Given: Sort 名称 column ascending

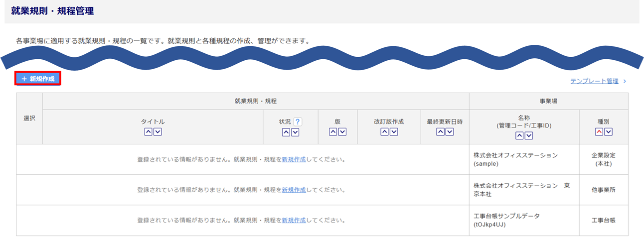Looking at the screenshot, I should tap(519, 135).
